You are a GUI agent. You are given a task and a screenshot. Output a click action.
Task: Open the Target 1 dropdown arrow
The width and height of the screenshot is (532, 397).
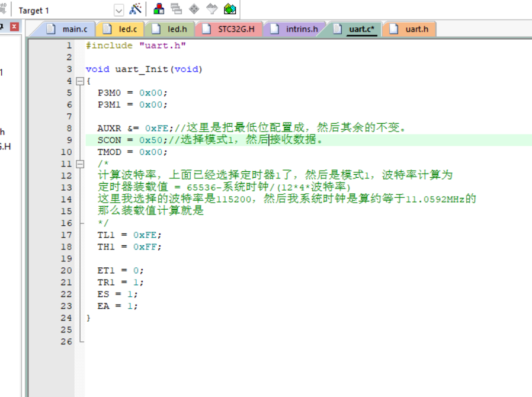118,11
